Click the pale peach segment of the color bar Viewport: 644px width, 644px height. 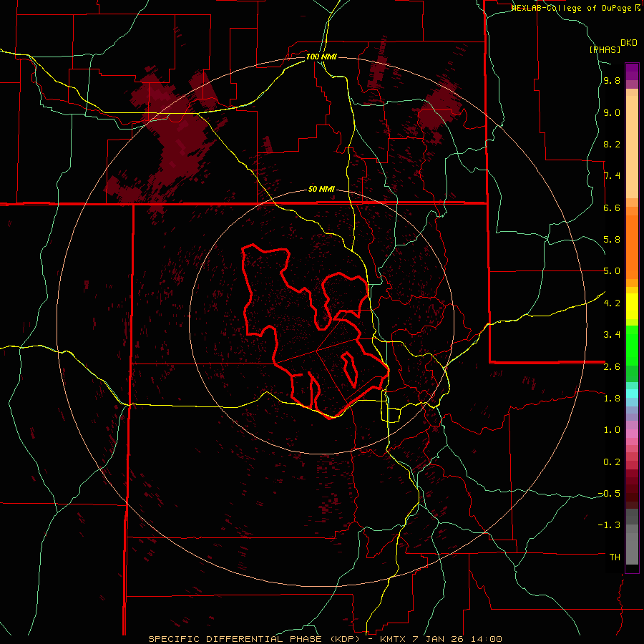coord(632,147)
